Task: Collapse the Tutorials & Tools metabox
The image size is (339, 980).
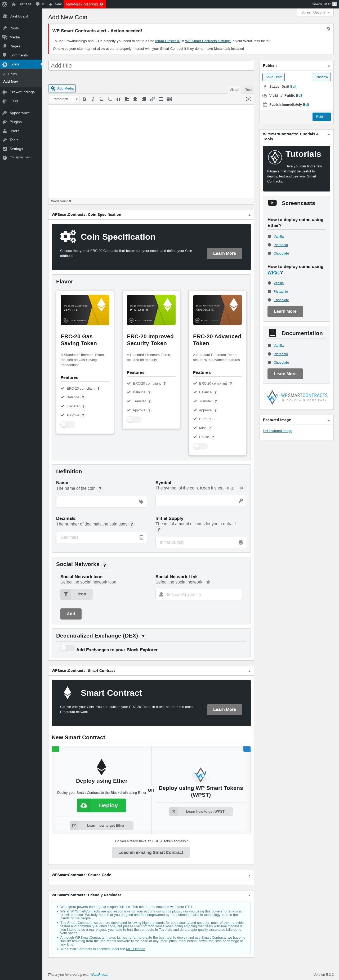Action: pos(329,134)
